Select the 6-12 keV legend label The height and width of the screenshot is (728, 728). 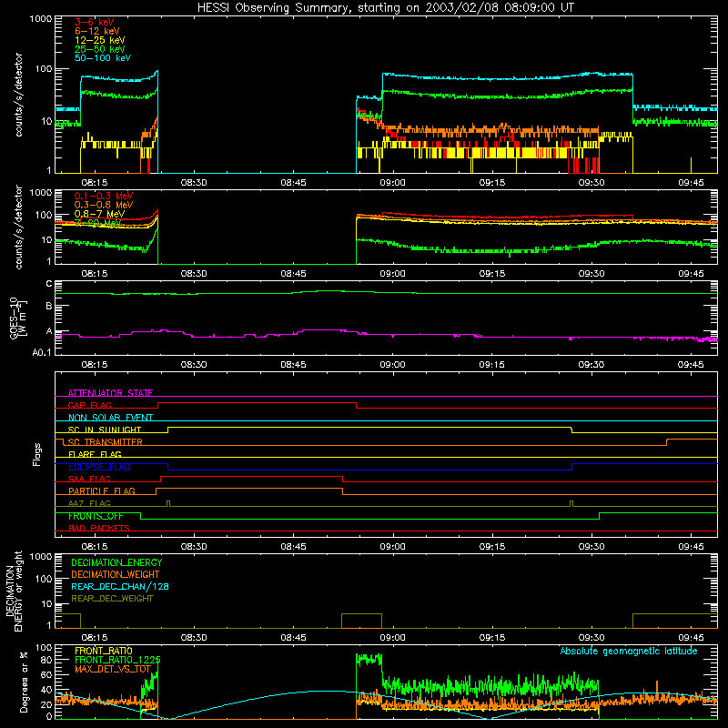coord(97,31)
